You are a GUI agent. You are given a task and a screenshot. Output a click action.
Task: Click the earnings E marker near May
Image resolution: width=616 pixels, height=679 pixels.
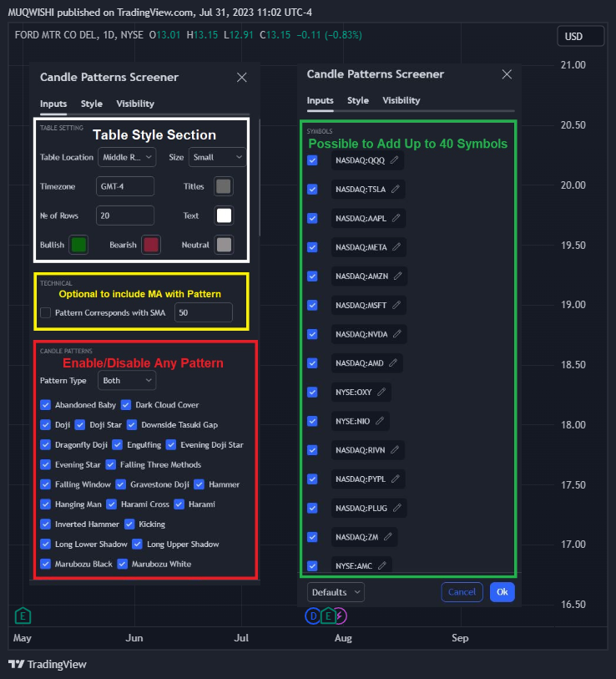point(23,616)
